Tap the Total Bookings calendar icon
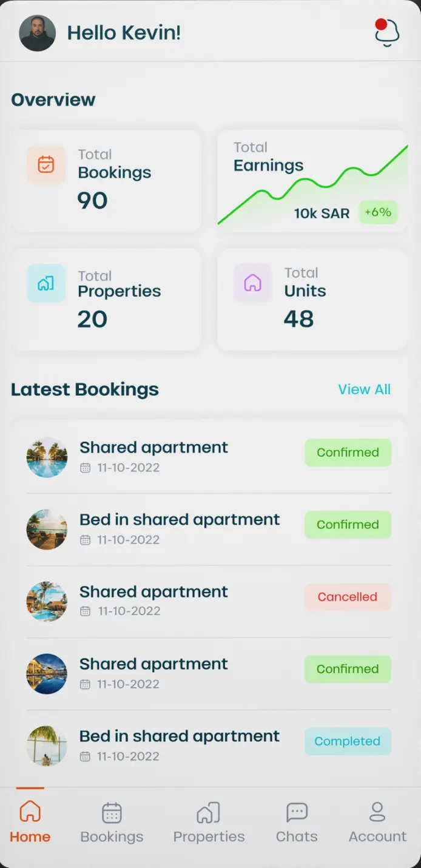Viewport: 421px width, 868px height. 46,164
